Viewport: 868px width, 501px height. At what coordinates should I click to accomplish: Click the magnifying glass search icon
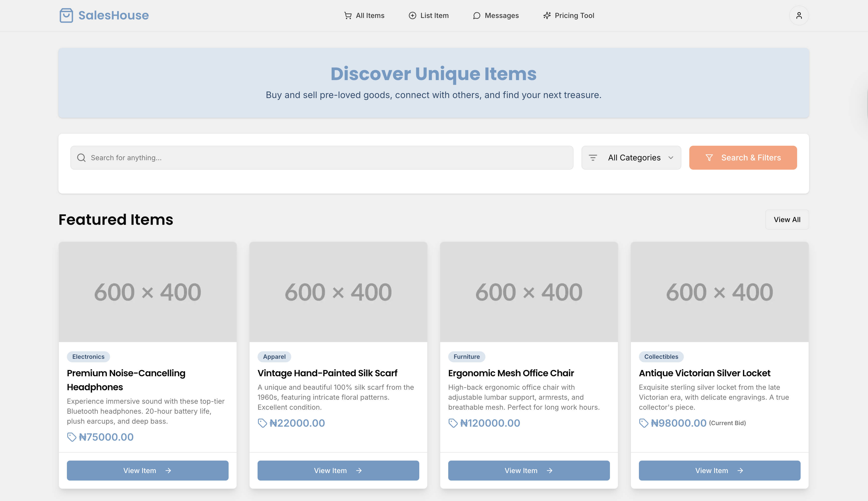coord(81,158)
